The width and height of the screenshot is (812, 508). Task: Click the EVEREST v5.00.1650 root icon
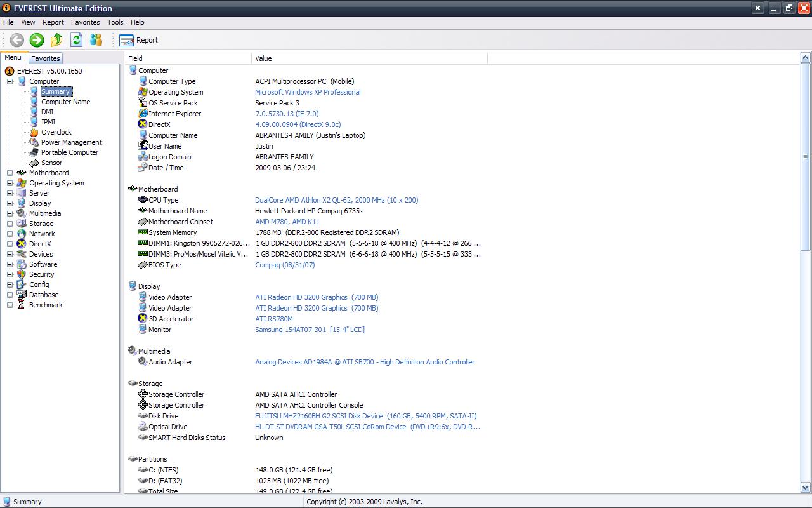[x=10, y=71]
